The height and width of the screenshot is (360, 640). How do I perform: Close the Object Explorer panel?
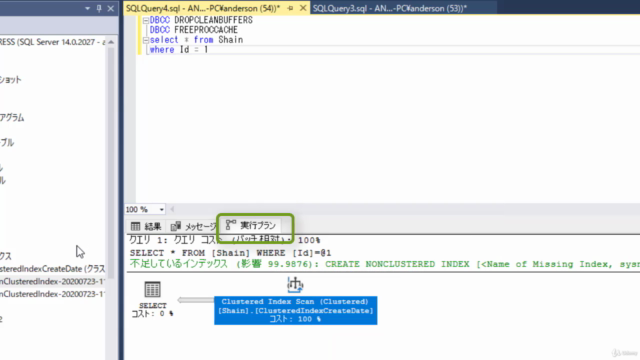pyautogui.click(x=111, y=8)
